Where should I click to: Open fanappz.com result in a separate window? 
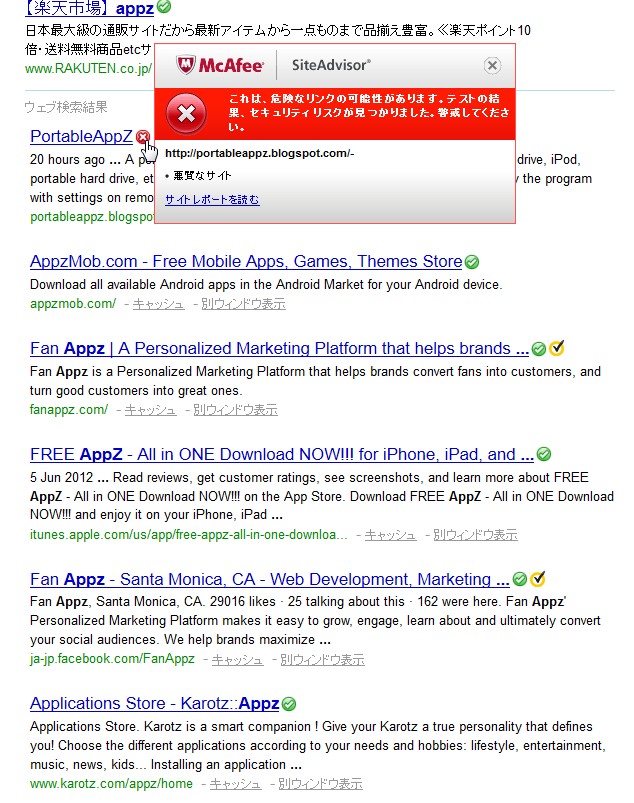235,410
